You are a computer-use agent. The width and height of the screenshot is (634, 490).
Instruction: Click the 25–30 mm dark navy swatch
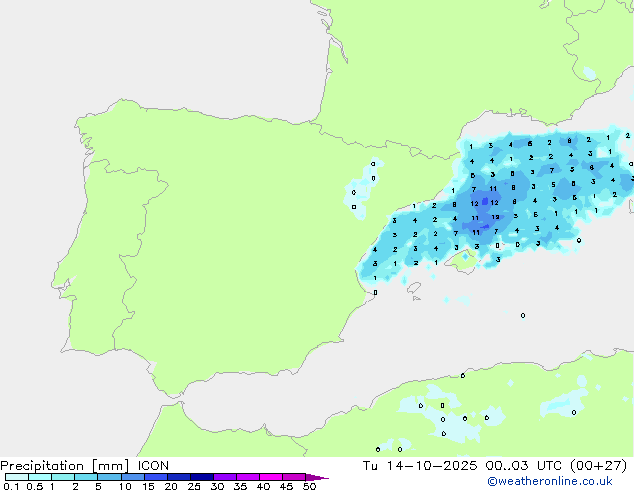pyautogui.click(x=203, y=478)
